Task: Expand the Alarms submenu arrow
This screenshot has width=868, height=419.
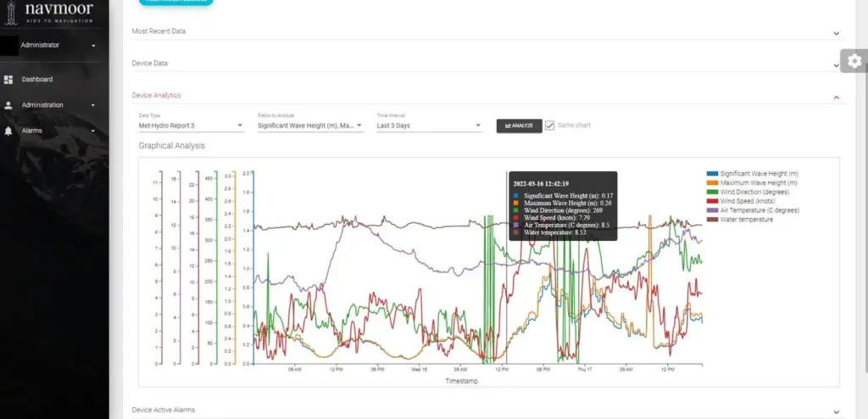Action: 93,131
